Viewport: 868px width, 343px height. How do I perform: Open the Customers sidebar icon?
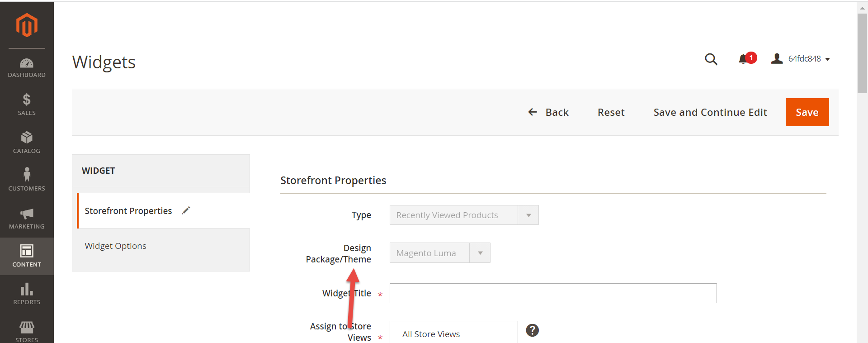pyautogui.click(x=27, y=174)
